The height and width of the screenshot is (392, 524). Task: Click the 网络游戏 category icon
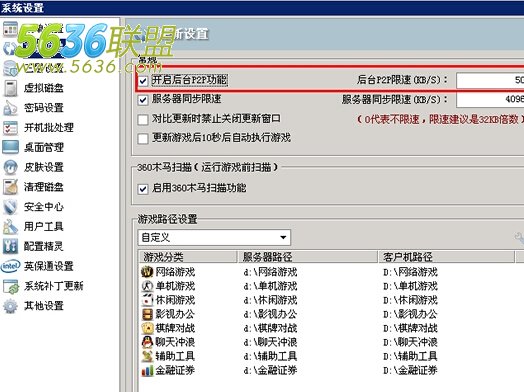click(x=147, y=272)
